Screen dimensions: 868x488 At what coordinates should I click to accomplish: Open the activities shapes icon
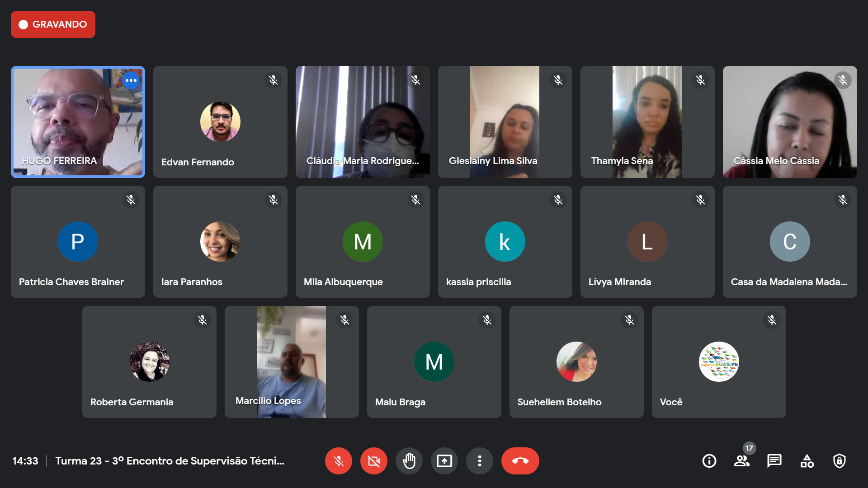pos(807,461)
